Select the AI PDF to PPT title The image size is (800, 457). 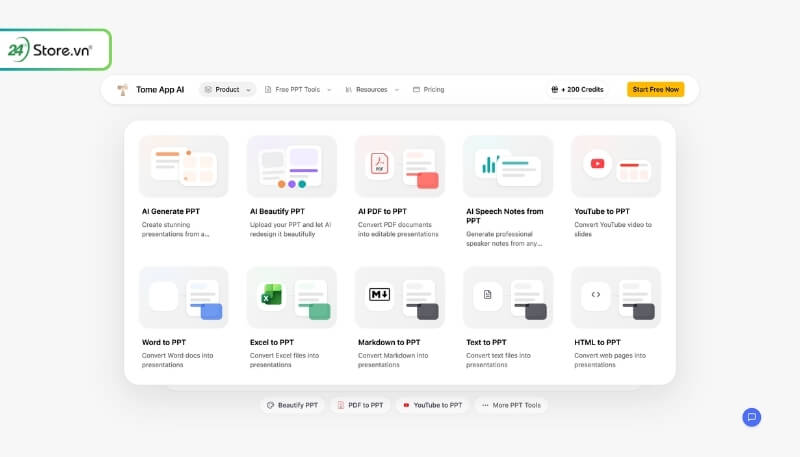click(x=382, y=211)
